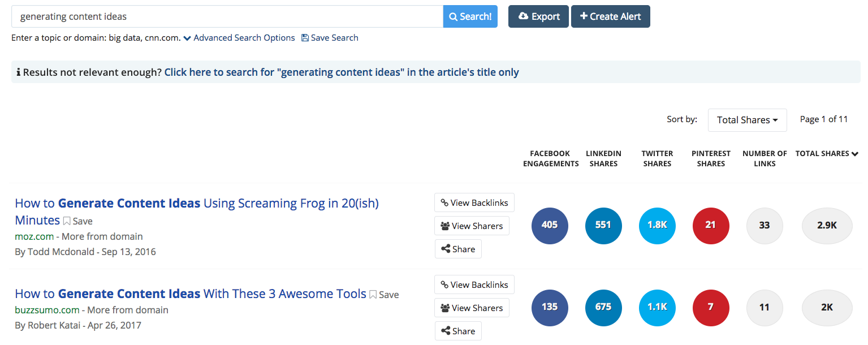This screenshot has width=868, height=345.
Task: Click the Create Alert plus button
Action: (610, 16)
